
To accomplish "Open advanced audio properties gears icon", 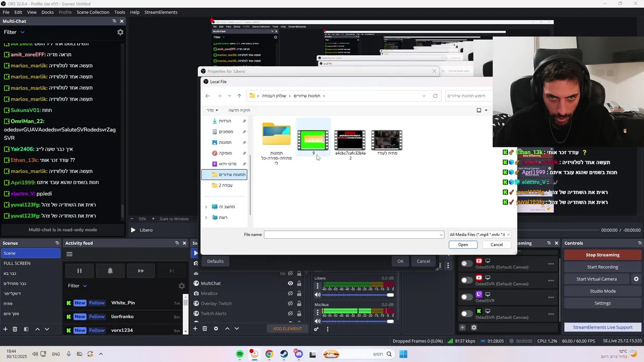I will point(316,329).
